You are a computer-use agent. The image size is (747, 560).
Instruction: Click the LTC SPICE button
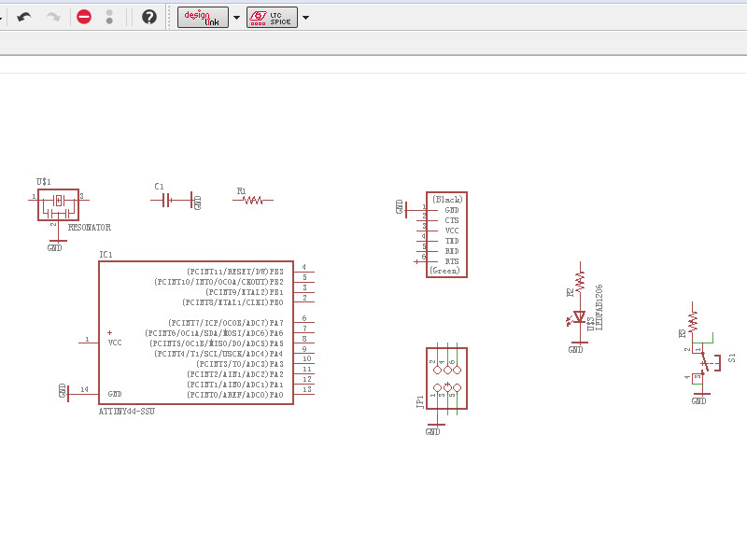(x=272, y=18)
